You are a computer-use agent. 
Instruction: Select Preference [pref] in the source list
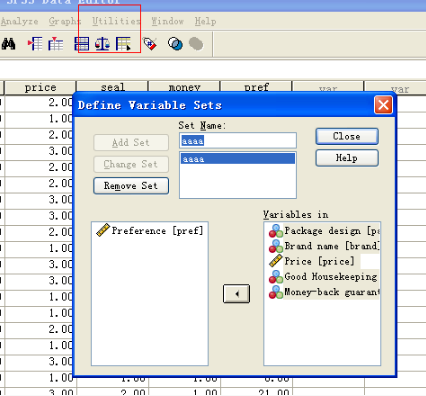coord(150,231)
